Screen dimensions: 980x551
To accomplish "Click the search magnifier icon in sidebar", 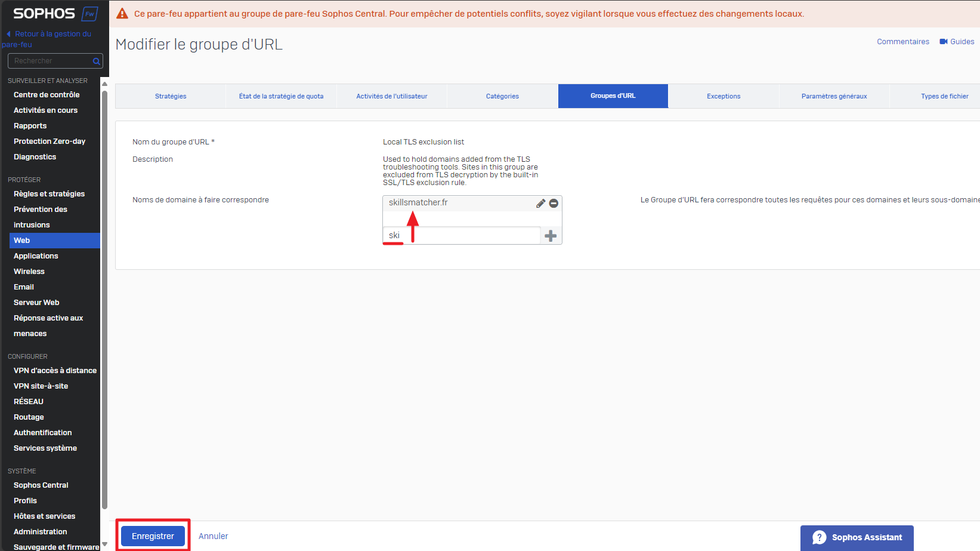I will pyautogui.click(x=96, y=61).
